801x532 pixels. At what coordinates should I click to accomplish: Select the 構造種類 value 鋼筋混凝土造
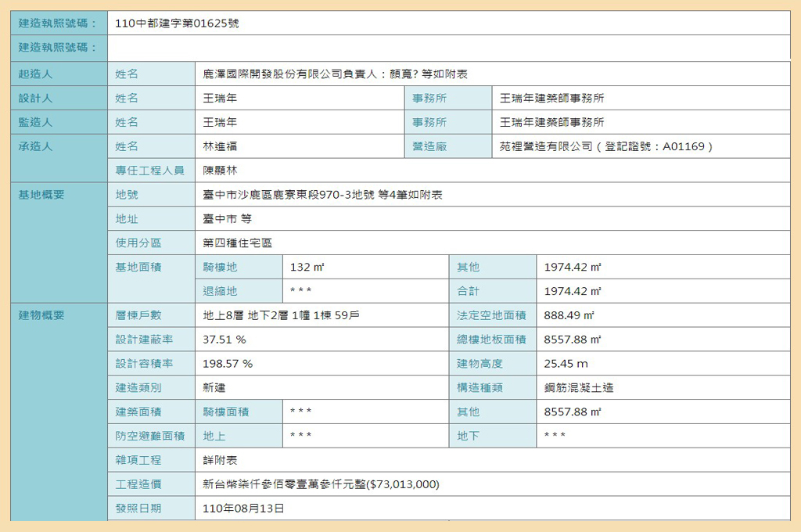coord(579,388)
